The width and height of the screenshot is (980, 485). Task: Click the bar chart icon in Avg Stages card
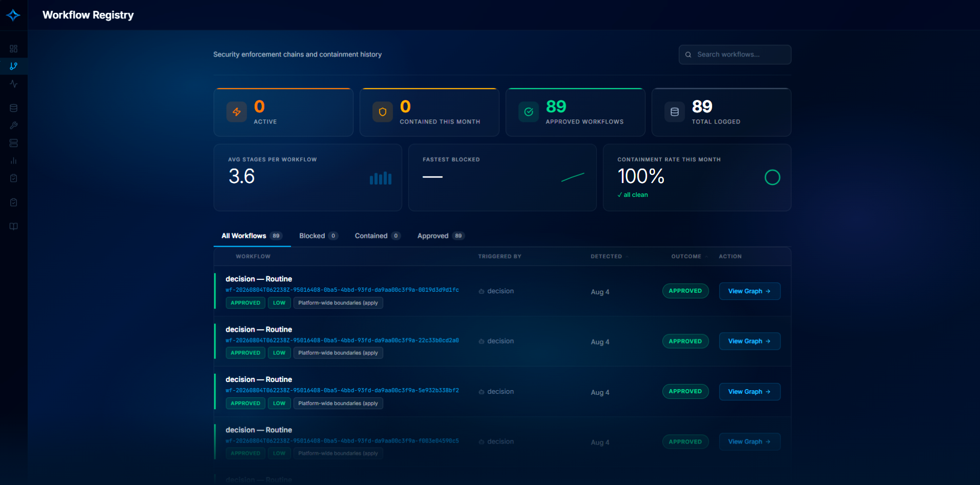pyautogui.click(x=381, y=178)
